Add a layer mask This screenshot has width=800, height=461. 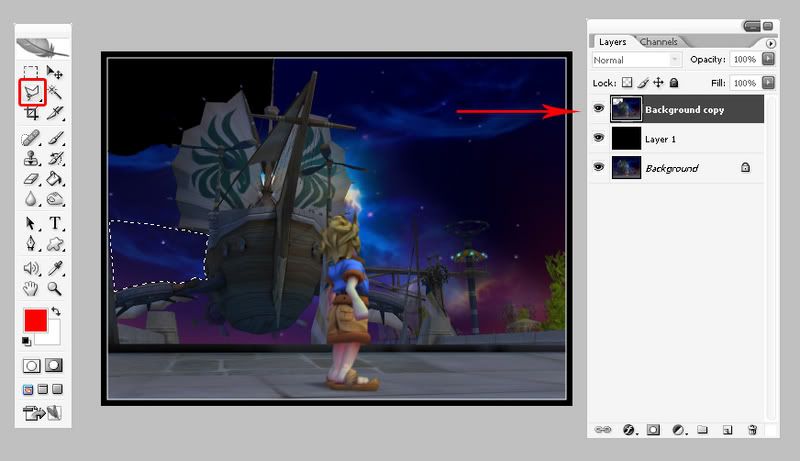pyautogui.click(x=653, y=430)
